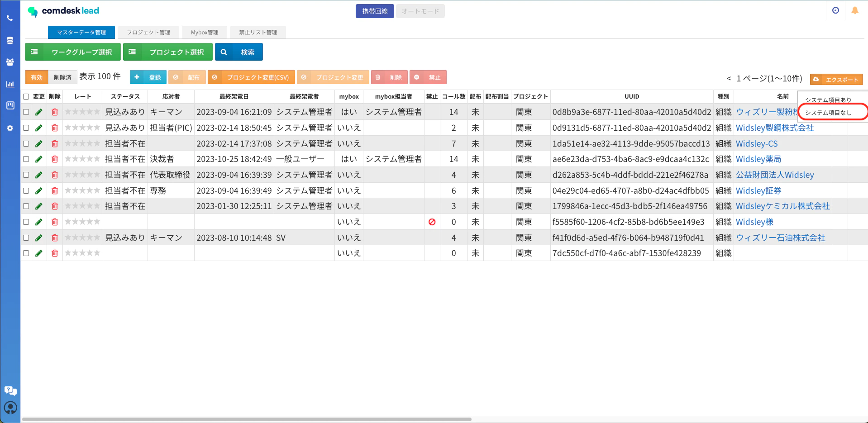Click the オートモード button

pyautogui.click(x=420, y=11)
